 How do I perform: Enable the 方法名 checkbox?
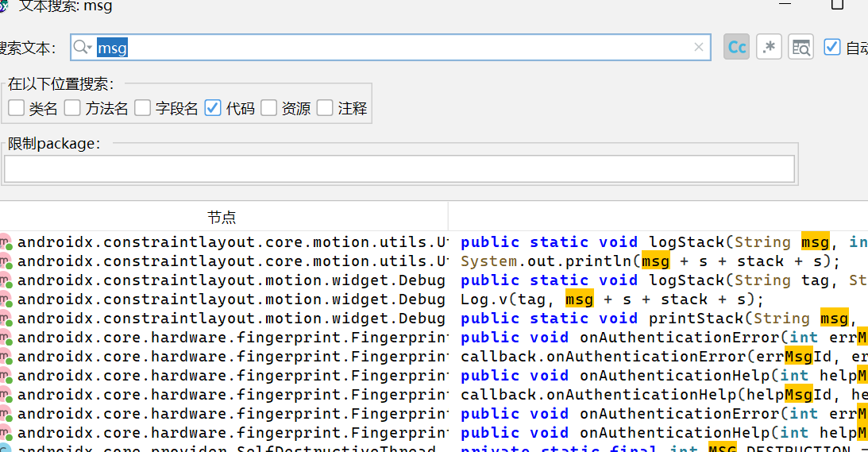(72, 107)
